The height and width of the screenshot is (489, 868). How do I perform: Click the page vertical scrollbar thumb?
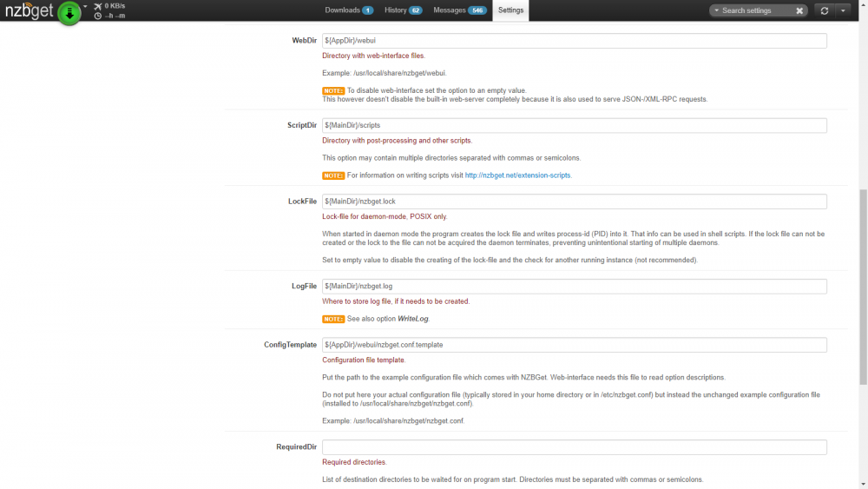863,287
